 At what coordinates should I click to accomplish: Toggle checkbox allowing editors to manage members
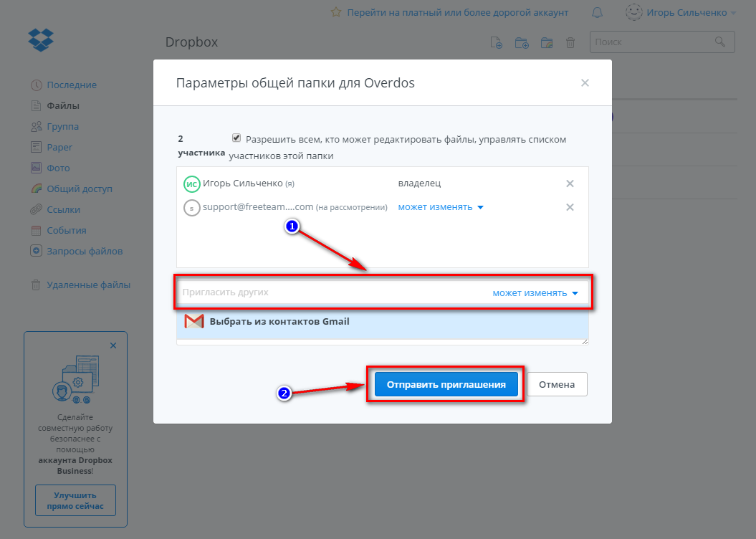click(x=236, y=138)
